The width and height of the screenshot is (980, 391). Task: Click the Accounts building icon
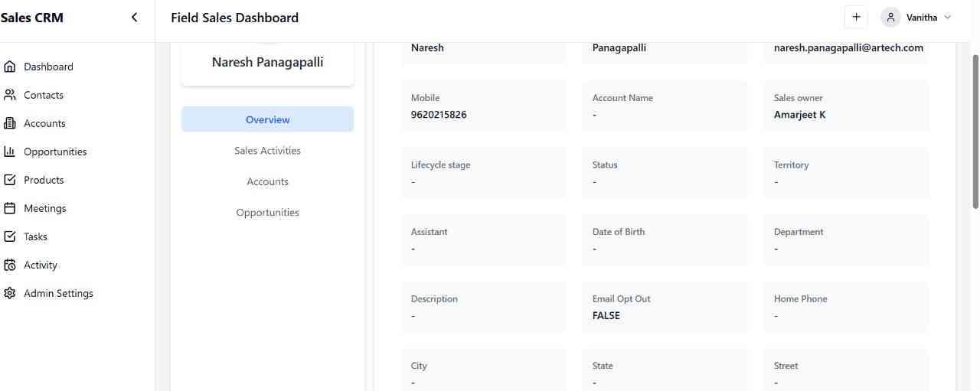[x=10, y=123]
